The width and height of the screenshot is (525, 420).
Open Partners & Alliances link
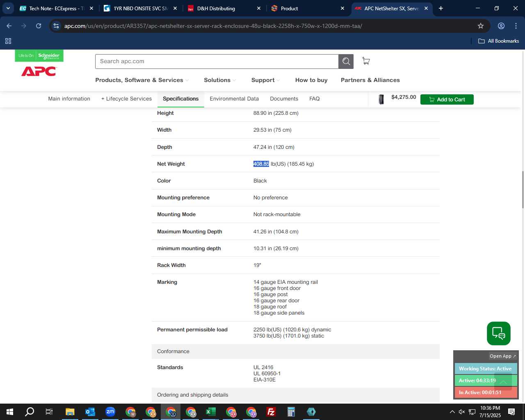[370, 80]
